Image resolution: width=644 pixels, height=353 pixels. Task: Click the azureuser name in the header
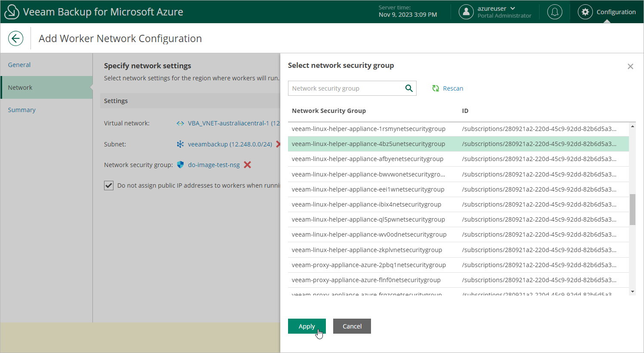tap(492, 9)
